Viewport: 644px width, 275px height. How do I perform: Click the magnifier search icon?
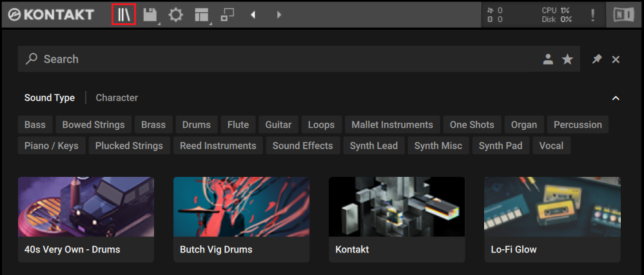[x=31, y=59]
